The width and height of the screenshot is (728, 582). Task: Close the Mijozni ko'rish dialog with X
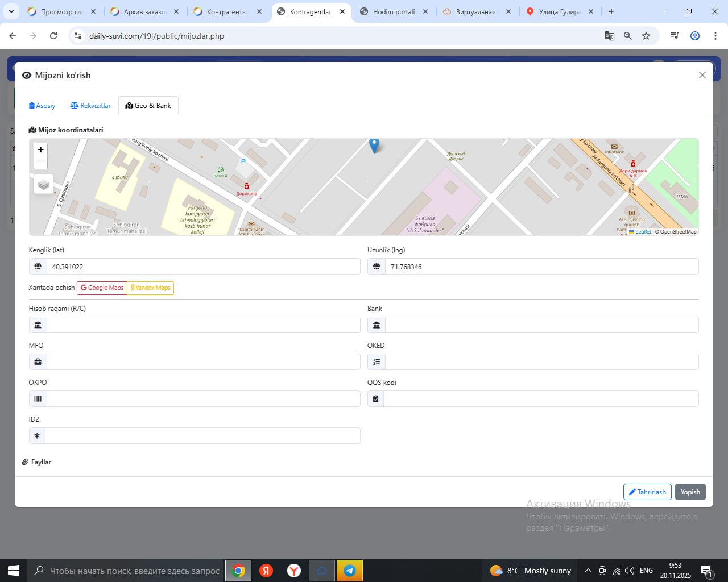pos(702,75)
